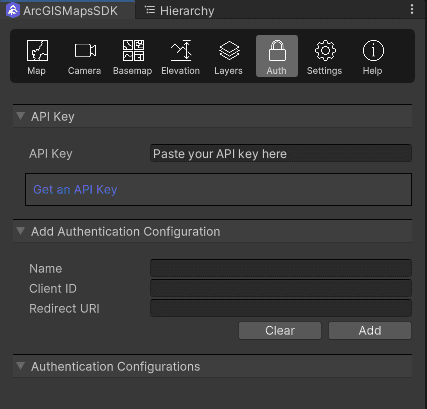Collapse the API Key section
Screen dimensions: 427x409
[x=21, y=116]
